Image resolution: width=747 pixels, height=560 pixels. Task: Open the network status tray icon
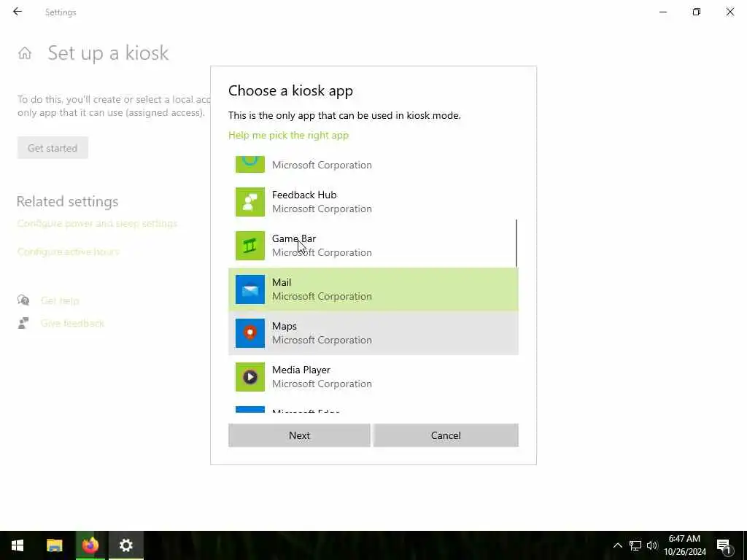[x=635, y=545]
